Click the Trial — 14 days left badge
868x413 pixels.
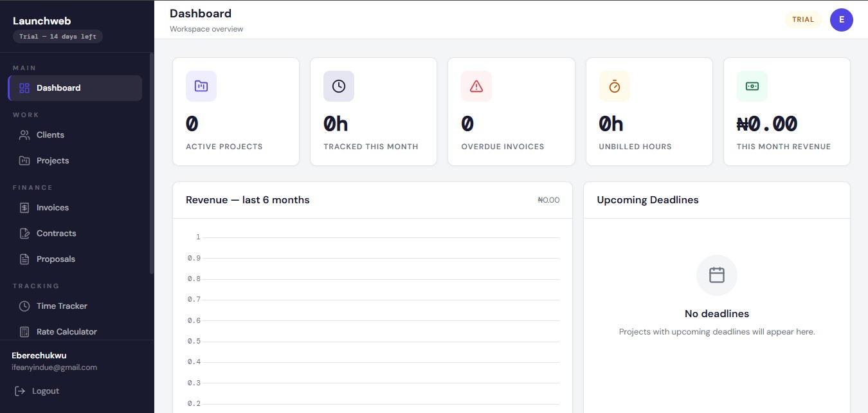coord(58,37)
